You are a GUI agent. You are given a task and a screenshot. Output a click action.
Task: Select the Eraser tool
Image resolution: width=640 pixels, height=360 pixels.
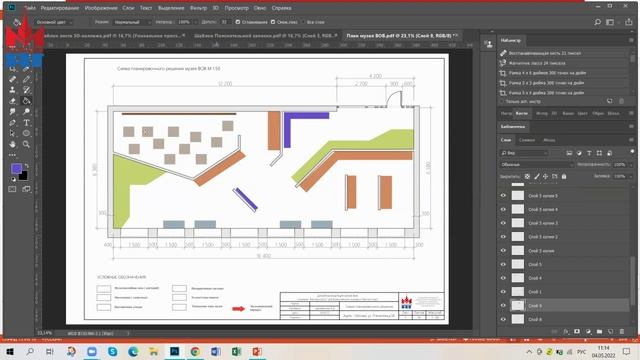pos(13,101)
